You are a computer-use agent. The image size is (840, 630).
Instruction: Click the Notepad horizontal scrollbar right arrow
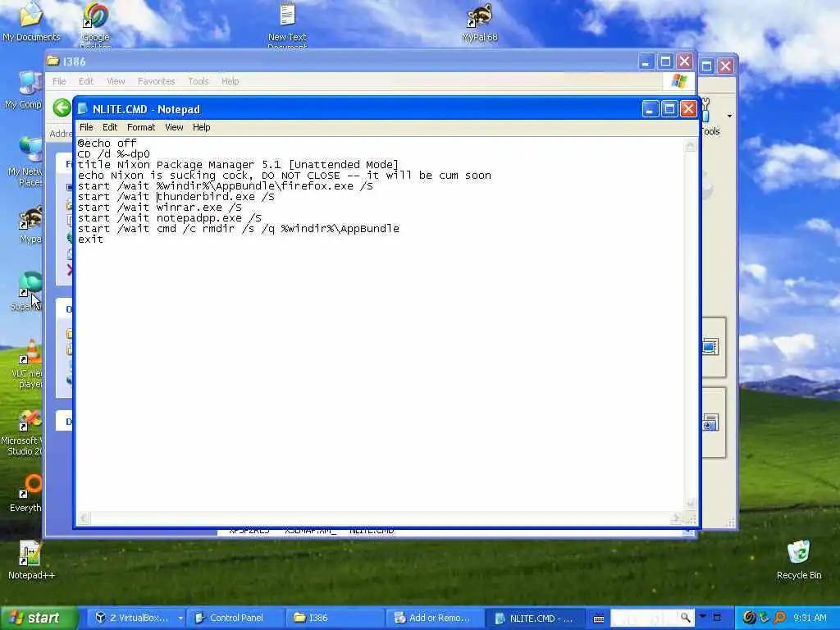676,518
